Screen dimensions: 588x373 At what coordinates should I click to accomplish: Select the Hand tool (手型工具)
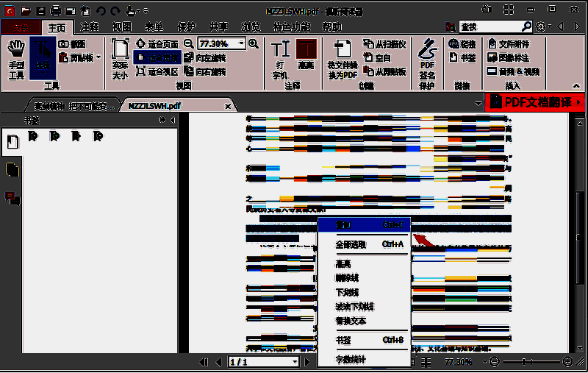(x=16, y=60)
